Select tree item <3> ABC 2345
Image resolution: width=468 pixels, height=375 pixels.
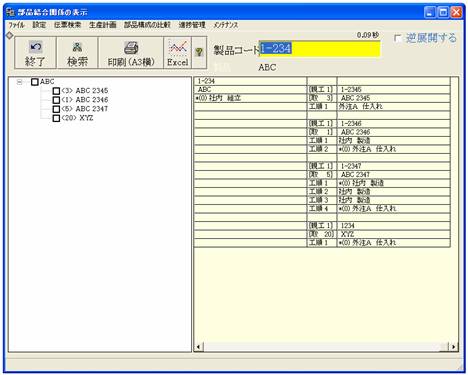(85, 91)
